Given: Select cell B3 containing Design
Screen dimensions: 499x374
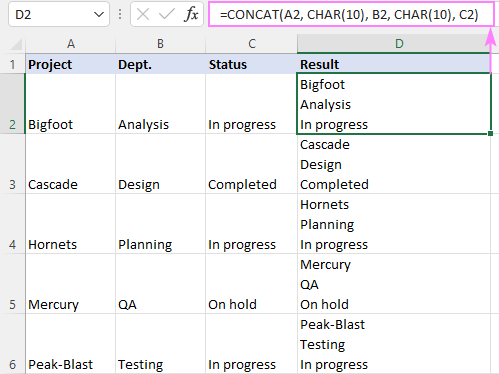Looking at the screenshot, I should [x=161, y=164].
